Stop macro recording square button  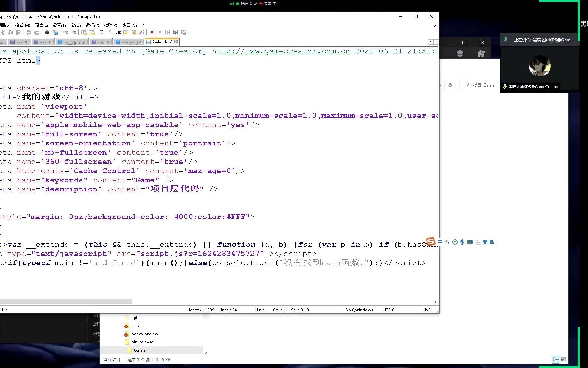(x=160, y=32)
